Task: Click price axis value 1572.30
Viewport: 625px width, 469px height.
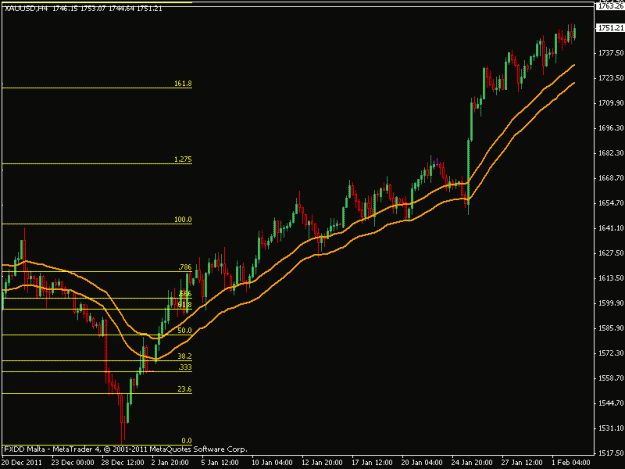Action: tap(611, 353)
